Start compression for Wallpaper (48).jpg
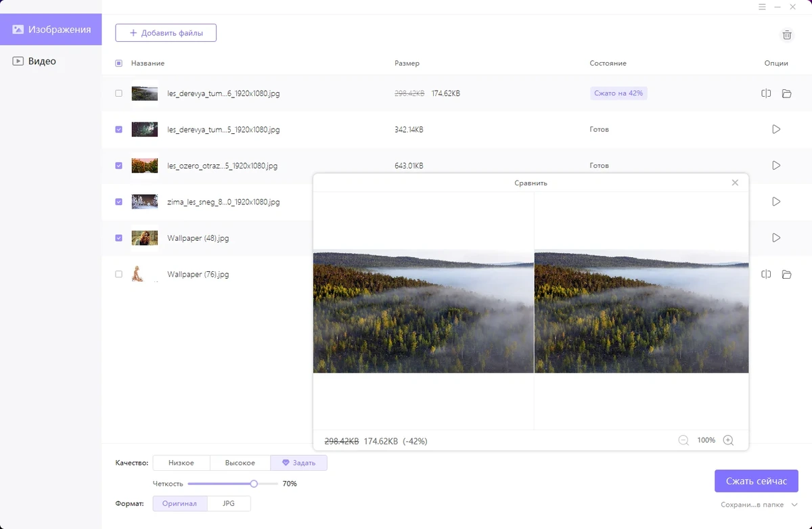Screen dimensions: 812x529 point(776,237)
